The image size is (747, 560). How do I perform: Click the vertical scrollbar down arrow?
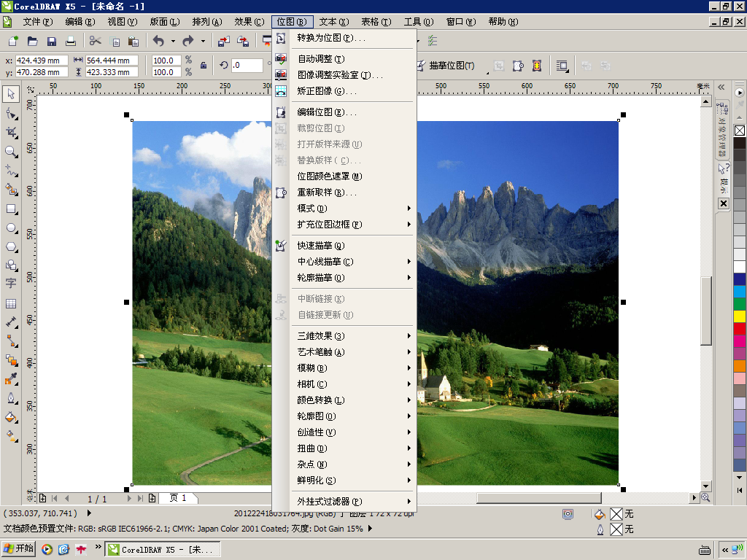706,486
